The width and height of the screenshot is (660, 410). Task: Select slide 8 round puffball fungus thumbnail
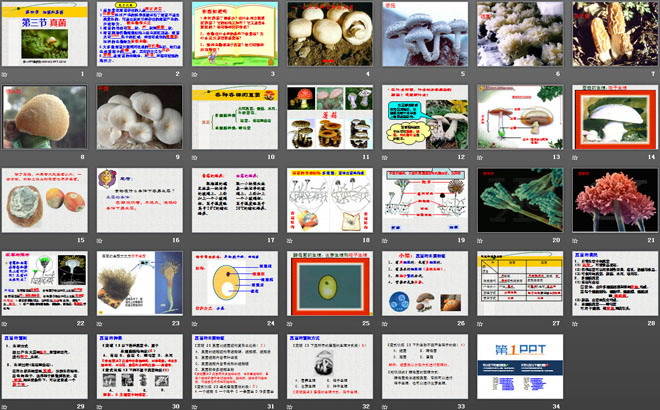click(42, 118)
